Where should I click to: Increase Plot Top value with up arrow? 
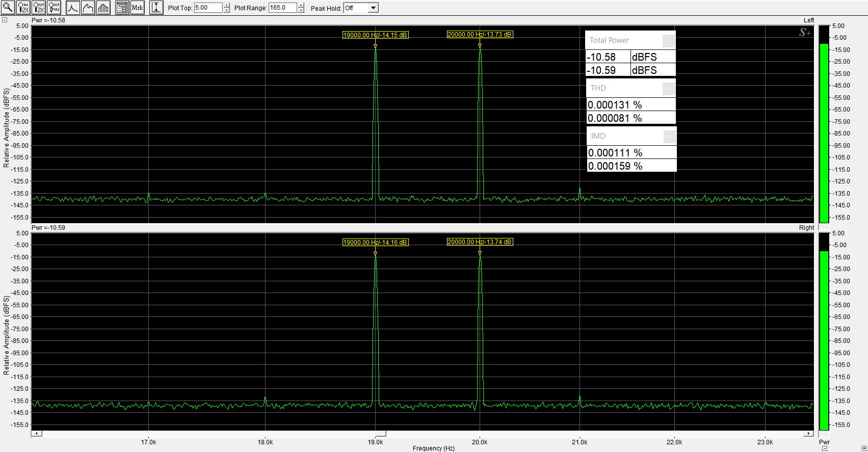pyautogui.click(x=227, y=6)
